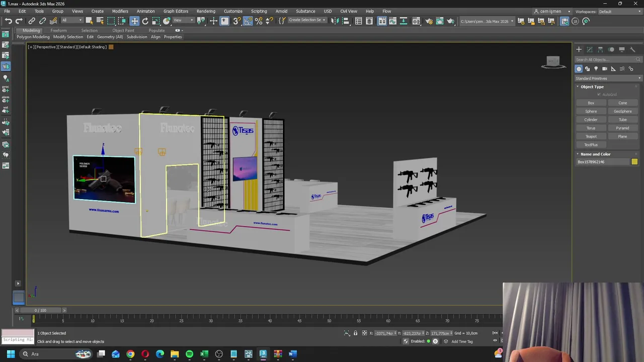Image resolution: width=644 pixels, height=362 pixels.
Task: Enable the AutoGrid checkbox
Action: pyautogui.click(x=599, y=95)
